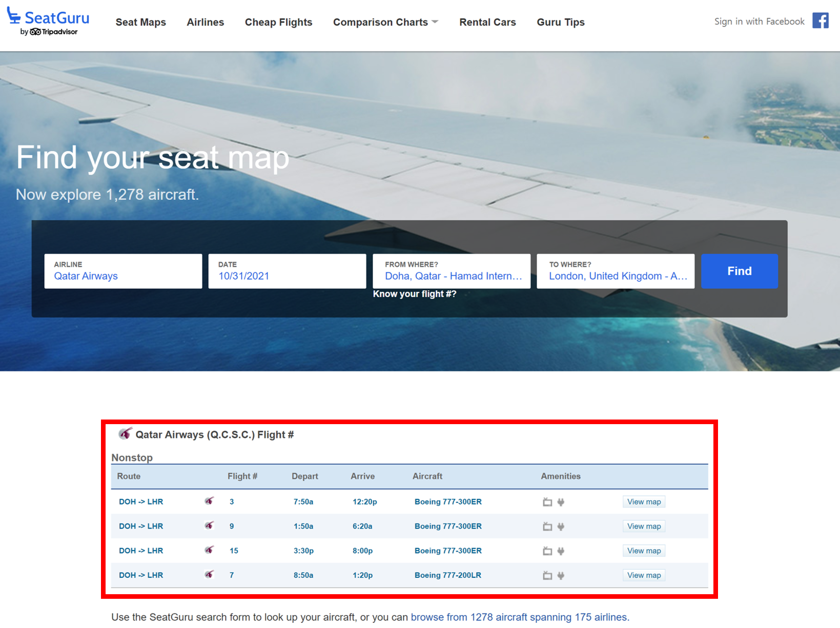Click the SeatGuru logo
840x628 pixels.
[48, 22]
